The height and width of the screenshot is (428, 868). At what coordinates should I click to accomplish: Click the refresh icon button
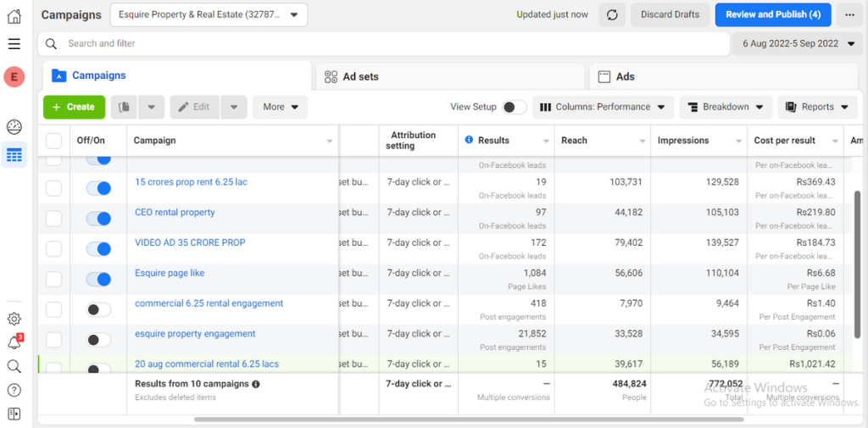coord(612,14)
